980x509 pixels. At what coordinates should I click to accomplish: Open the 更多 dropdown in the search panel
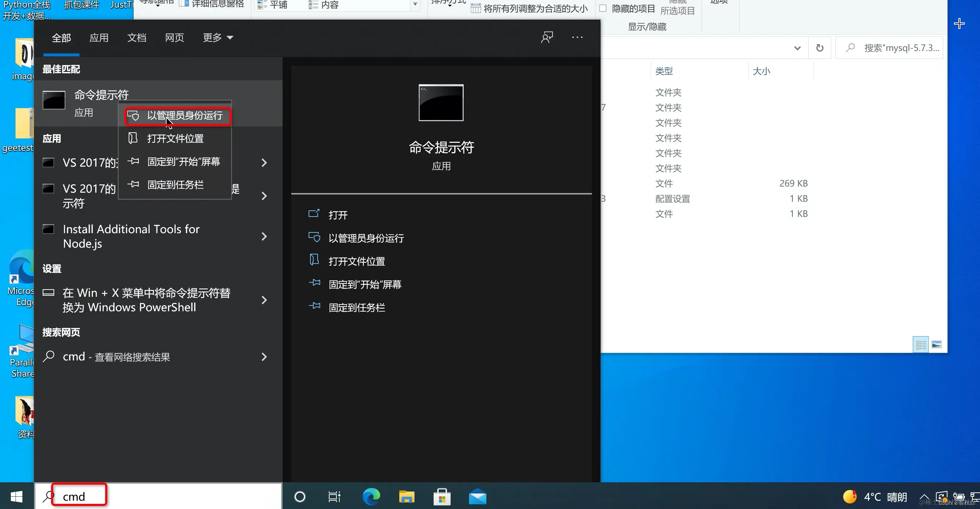pos(218,37)
